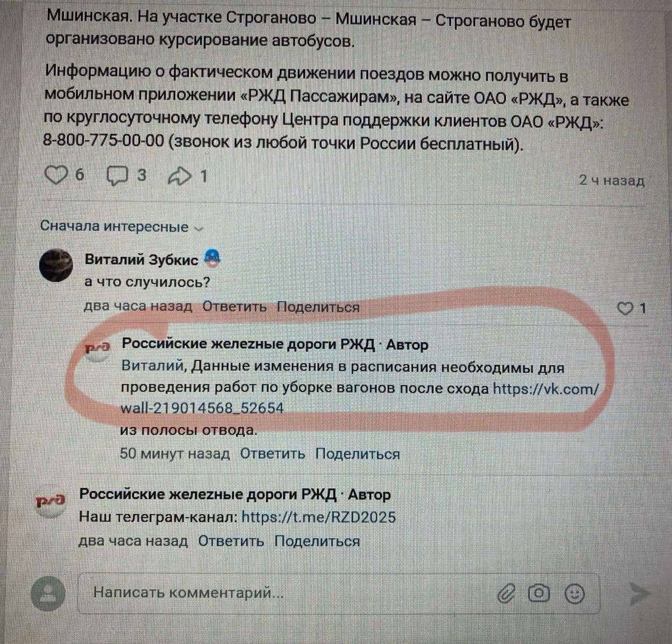Share Виталий Зубкис's comment via Поделиться
Viewport: 672px width, 644px height.
click(318, 307)
